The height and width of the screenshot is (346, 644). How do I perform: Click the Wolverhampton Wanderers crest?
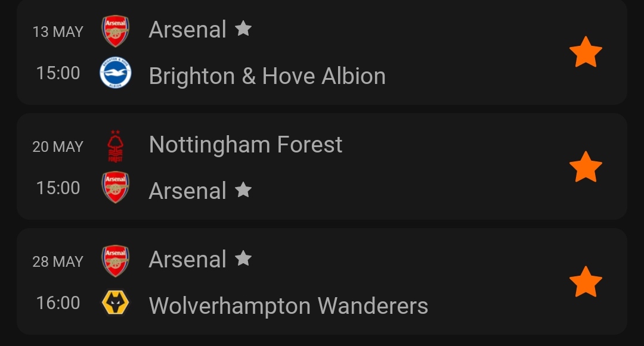pyautogui.click(x=116, y=303)
